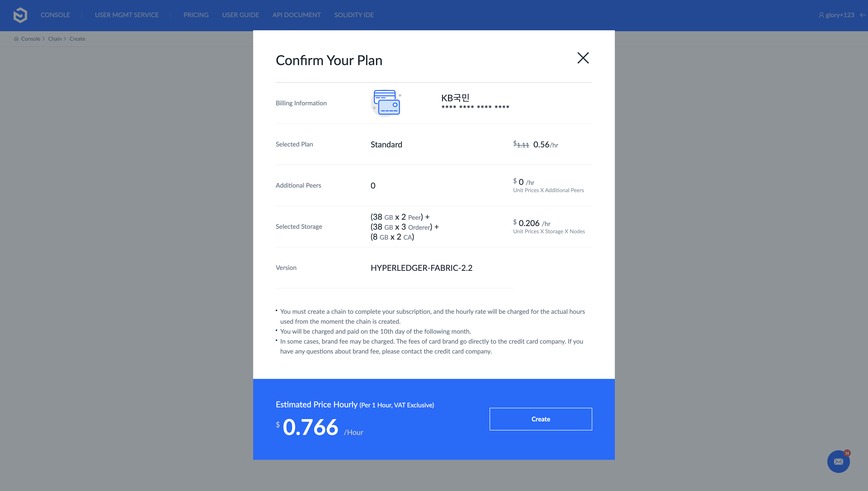Click the Console breadcrumb link

31,39
